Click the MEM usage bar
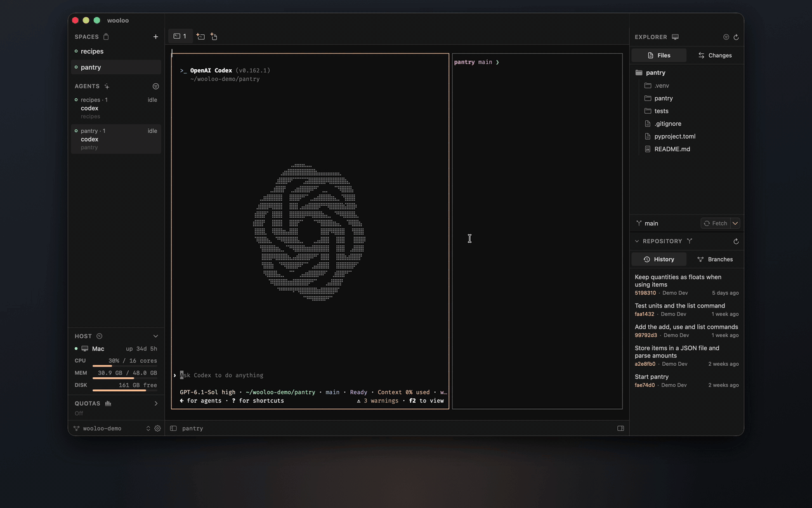Screen dimensions: 812x508 click(125, 378)
